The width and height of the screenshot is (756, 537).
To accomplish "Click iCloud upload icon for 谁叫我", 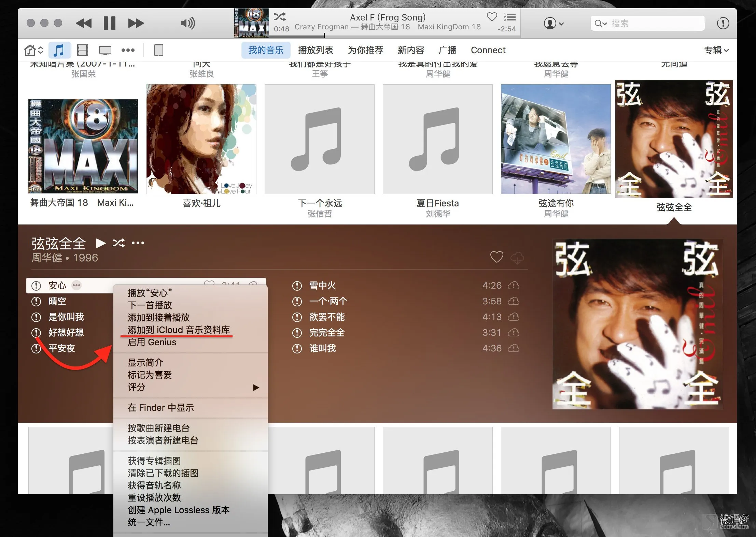I will click(x=514, y=348).
